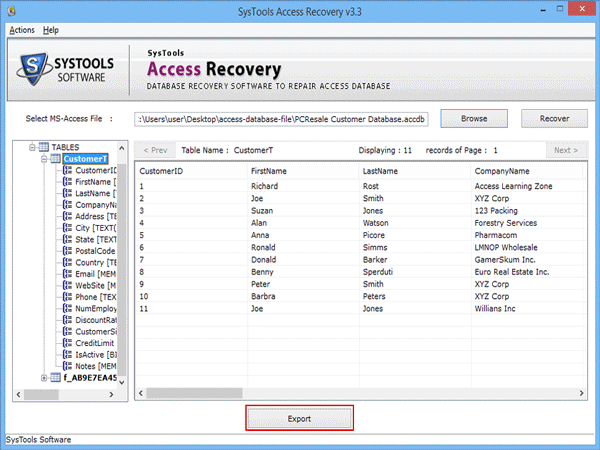Click tree panel right scroll arrow

(x=111, y=394)
